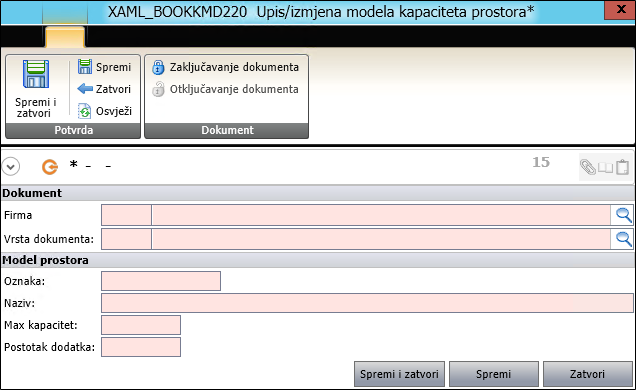
Task: Click Otključavanje dokumenta unlock icon
Action: pyautogui.click(x=158, y=89)
